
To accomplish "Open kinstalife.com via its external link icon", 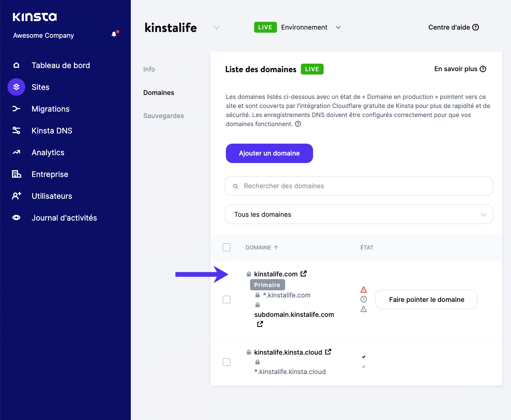I will [304, 273].
